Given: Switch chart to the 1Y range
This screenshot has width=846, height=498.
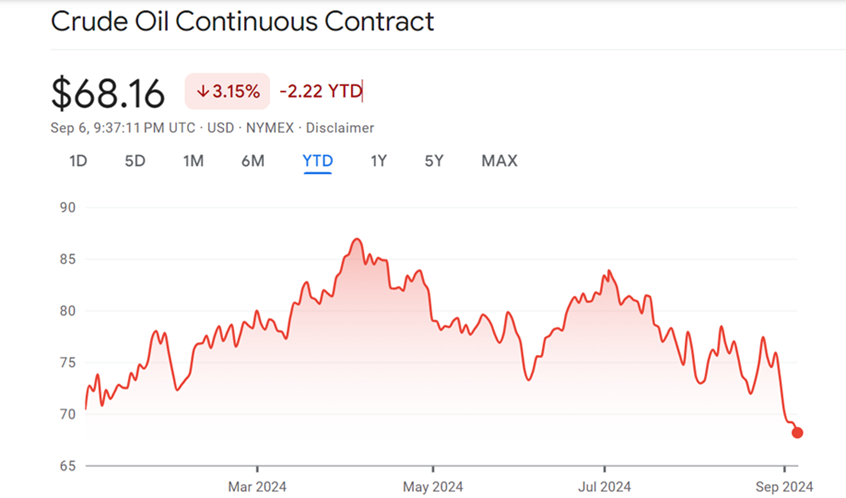Looking at the screenshot, I should pos(379,160).
